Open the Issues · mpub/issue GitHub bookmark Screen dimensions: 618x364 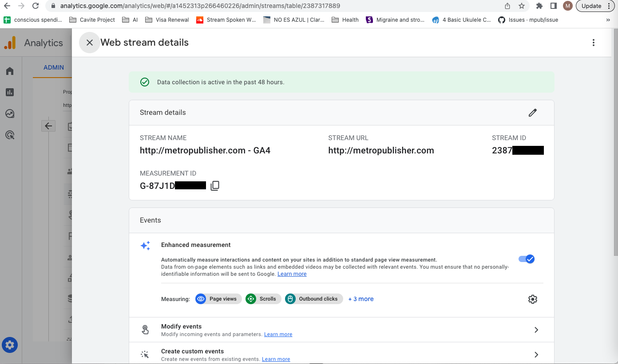click(528, 20)
